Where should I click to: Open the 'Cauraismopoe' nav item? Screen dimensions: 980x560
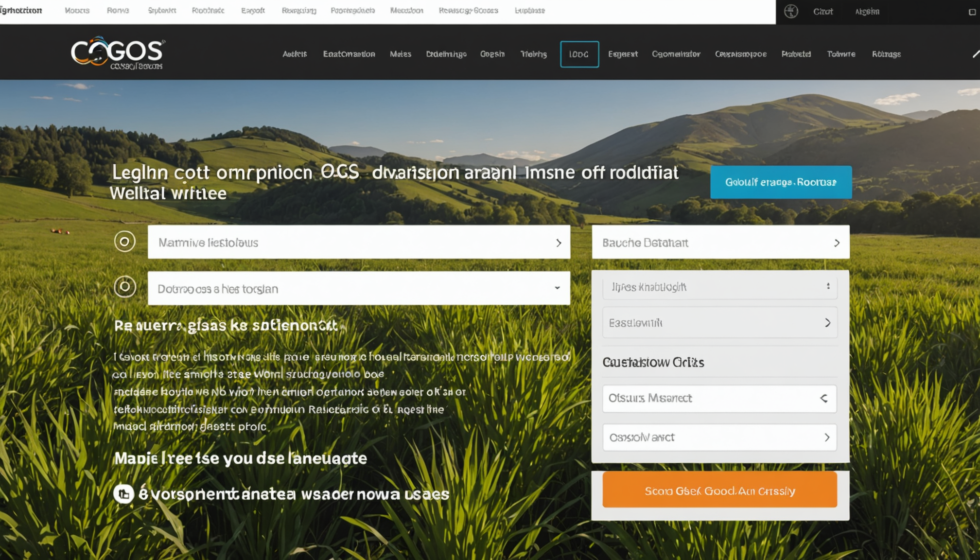740,54
